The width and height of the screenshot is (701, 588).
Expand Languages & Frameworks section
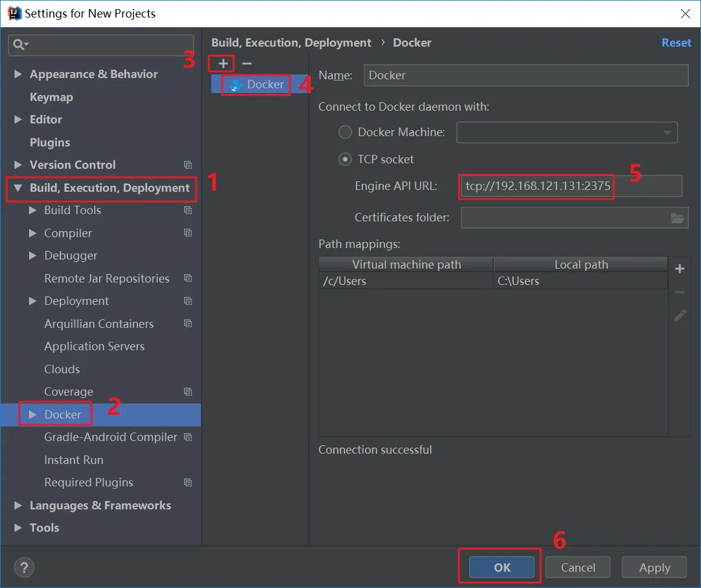18,505
